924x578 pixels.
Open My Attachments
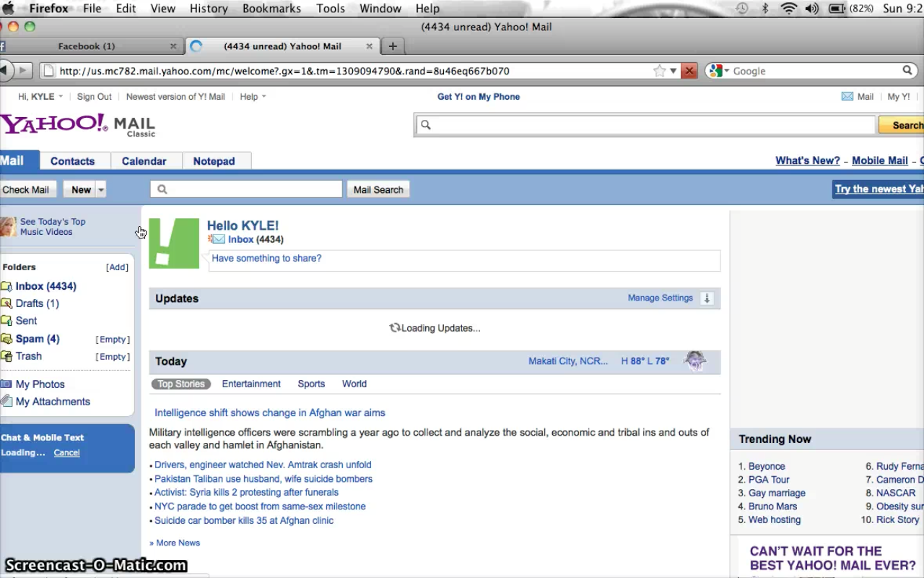(x=53, y=402)
